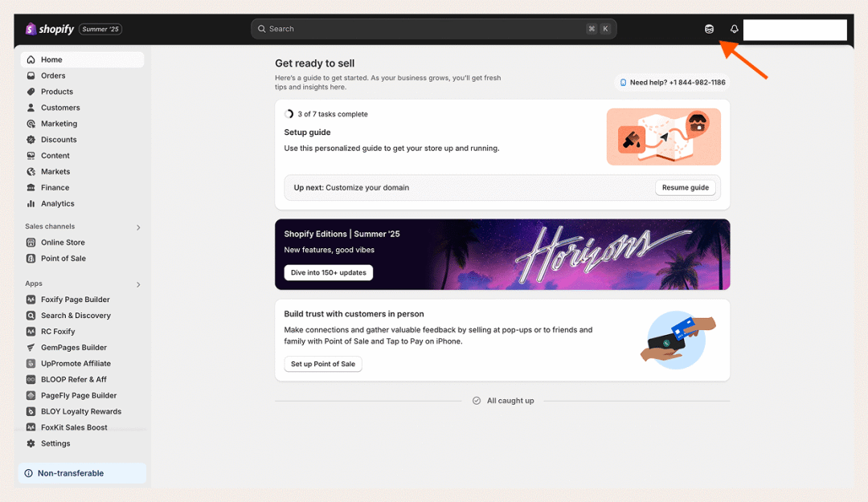Click the Foxify Page Builder app icon

point(31,300)
